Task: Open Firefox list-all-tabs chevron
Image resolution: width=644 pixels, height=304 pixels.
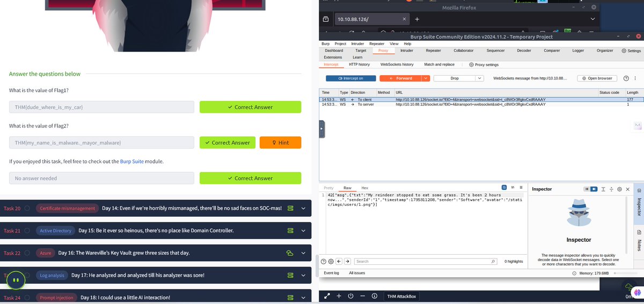Action: (592, 19)
